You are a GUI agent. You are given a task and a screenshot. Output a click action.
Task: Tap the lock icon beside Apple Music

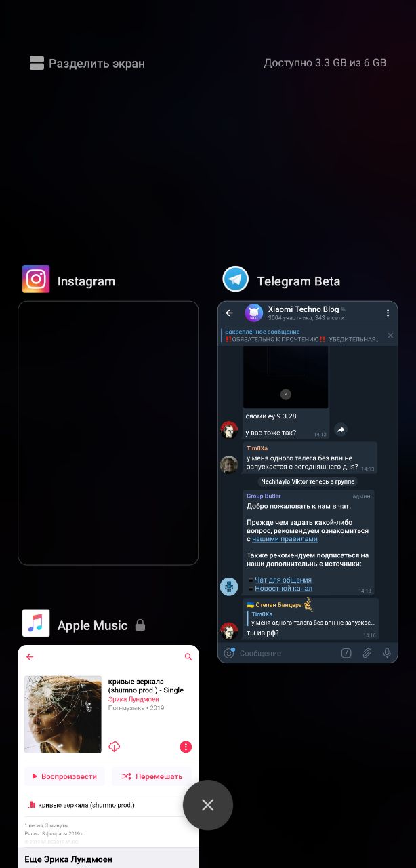pos(140,625)
